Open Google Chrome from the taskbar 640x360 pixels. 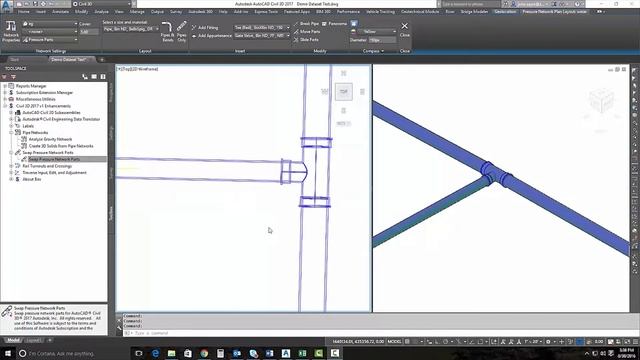tap(204, 353)
